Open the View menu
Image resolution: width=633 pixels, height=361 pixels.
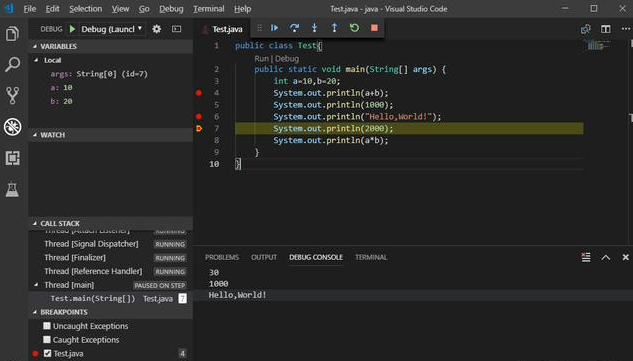point(120,9)
